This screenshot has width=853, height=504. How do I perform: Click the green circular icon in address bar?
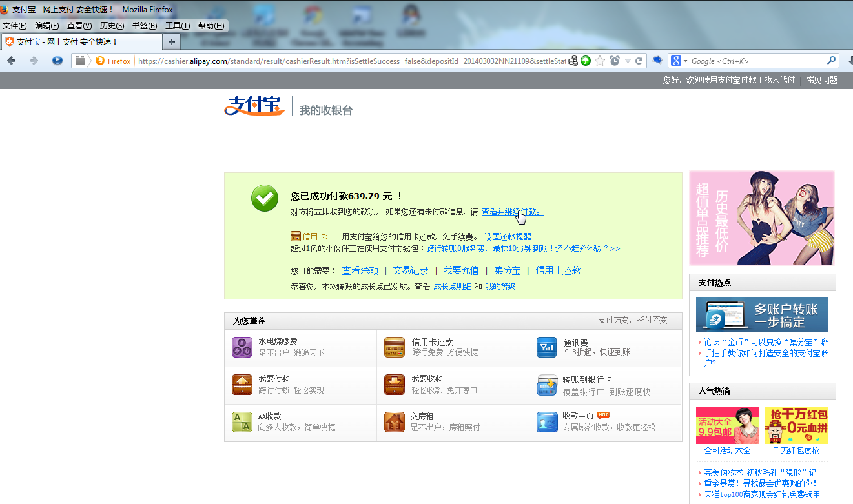pyautogui.click(x=586, y=61)
